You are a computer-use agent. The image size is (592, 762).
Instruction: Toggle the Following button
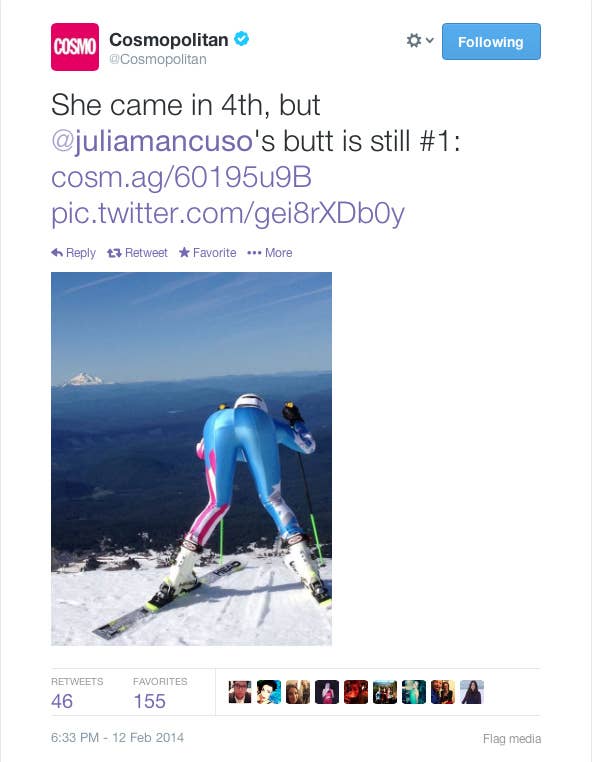[x=491, y=41]
